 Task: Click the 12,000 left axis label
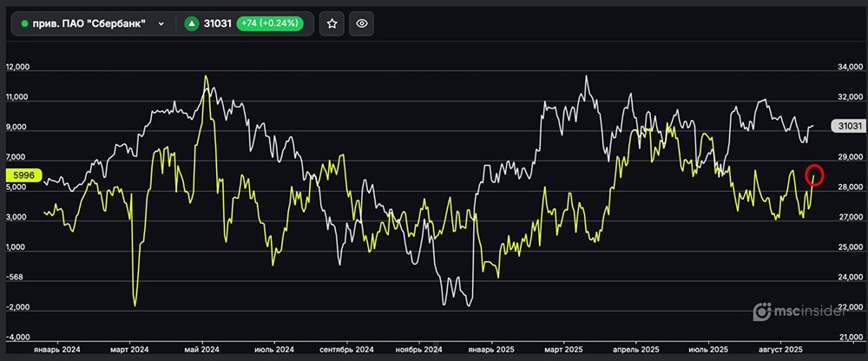[x=18, y=68]
